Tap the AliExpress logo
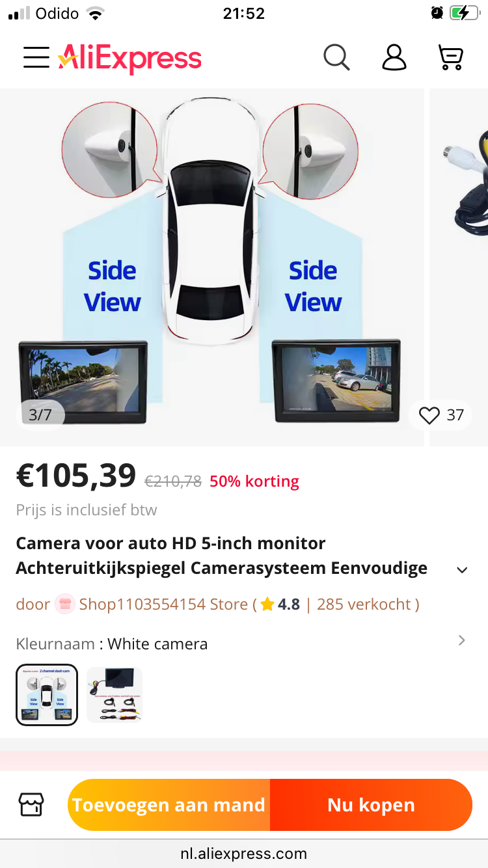 click(x=129, y=59)
